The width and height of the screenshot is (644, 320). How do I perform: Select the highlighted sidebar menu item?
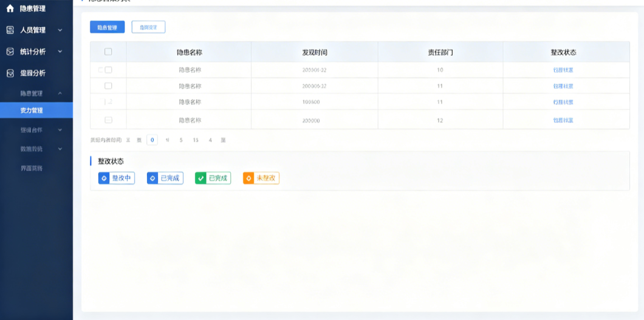pos(36,110)
